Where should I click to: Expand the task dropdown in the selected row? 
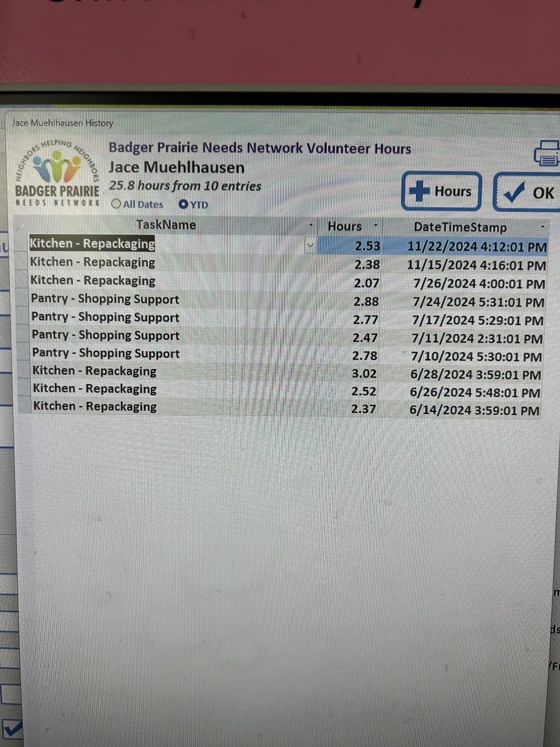click(x=310, y=246)
